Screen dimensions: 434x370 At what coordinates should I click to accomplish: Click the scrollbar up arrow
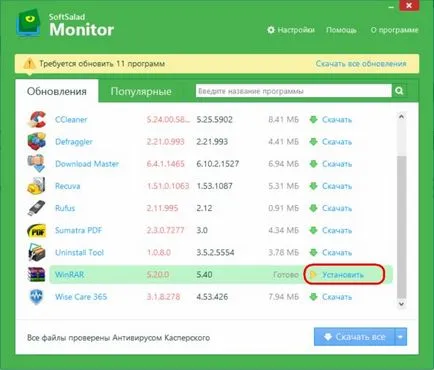click(x=401, y=117)
